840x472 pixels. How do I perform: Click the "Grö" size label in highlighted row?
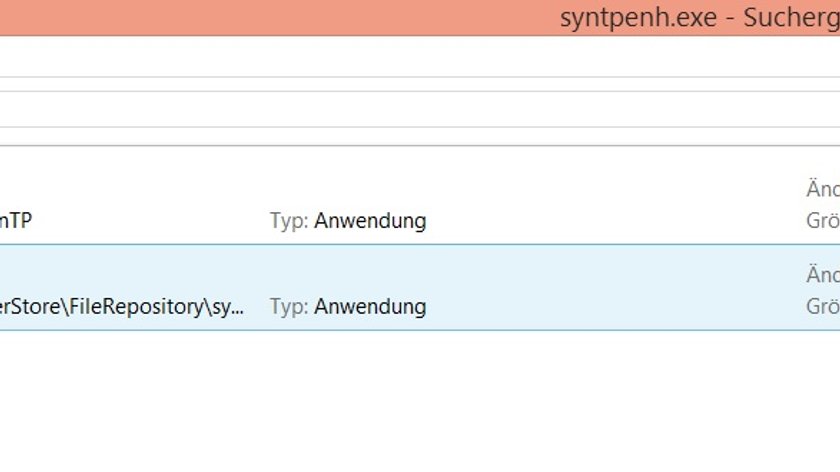point(823,307)
